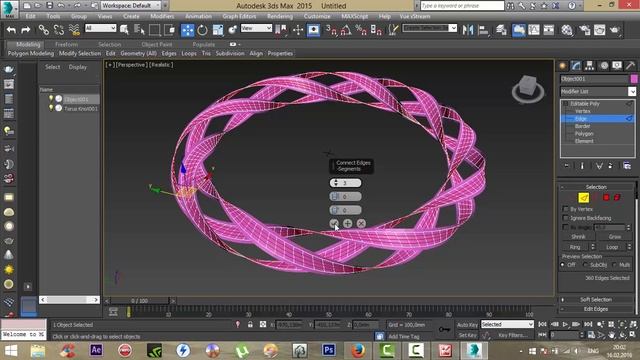Open the Render Setup icon
This screenshot has height=360, width=640.
click(584, 30)
